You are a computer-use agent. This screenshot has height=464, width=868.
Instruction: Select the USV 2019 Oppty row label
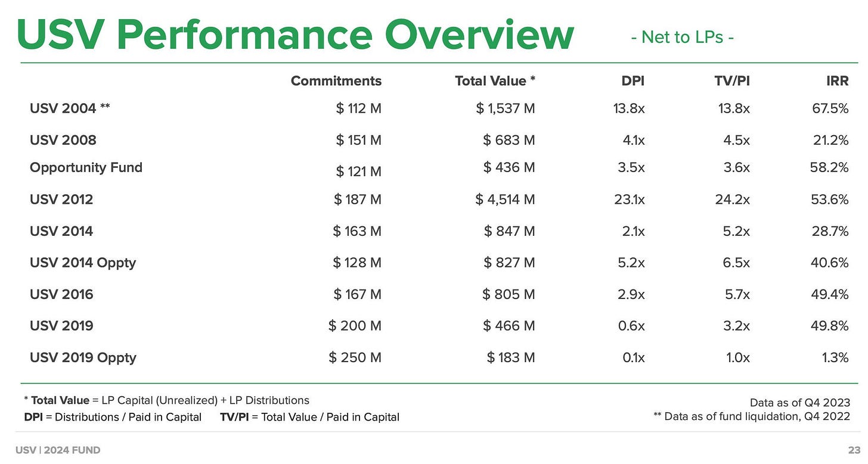coord(83,357)
